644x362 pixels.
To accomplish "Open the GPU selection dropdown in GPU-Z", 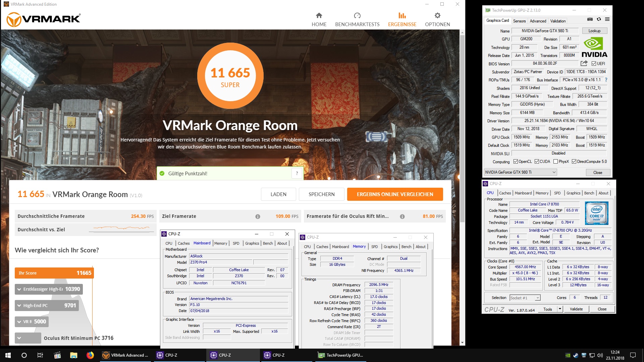I will coord(520,172).
